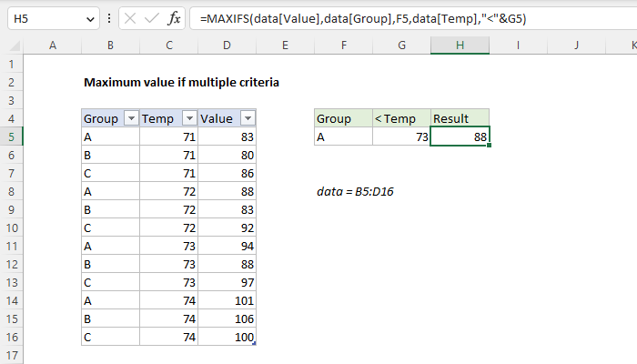The height and width of the screenshot is (364, 637).
Task: Select row 3 header
Action: click(x=11, y=100)
